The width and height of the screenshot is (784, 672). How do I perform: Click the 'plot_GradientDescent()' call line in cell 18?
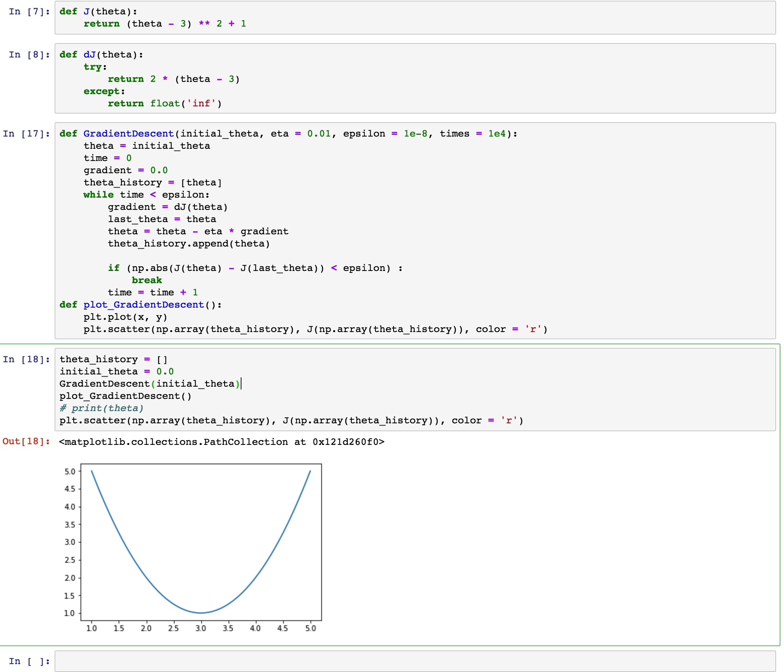click(126, 396)
